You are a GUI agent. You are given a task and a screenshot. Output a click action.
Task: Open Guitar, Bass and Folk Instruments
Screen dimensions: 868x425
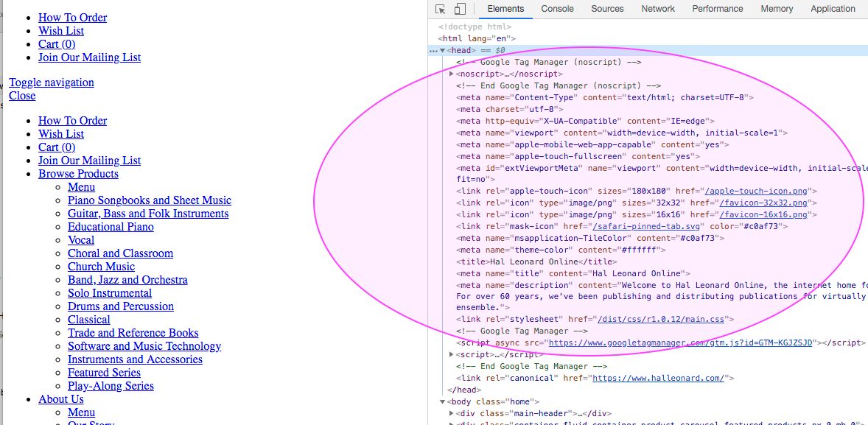(x=148, y=214)
